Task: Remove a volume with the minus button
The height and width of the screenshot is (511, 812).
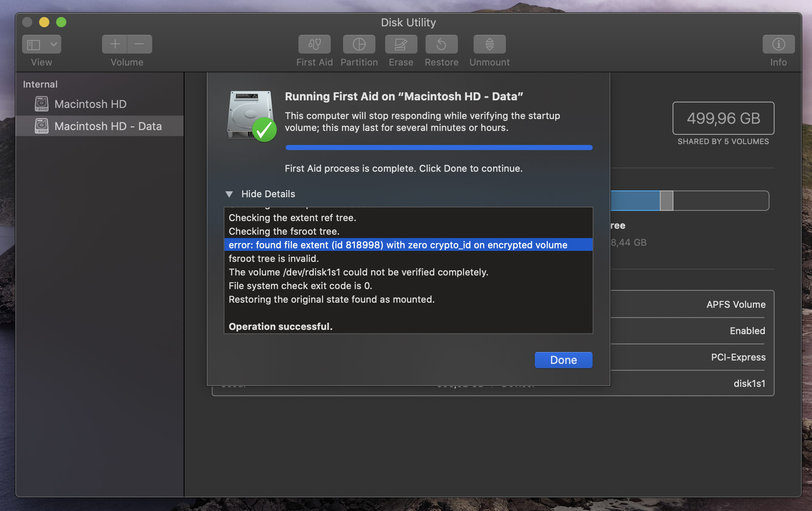Action: click(x=139, y=44)
